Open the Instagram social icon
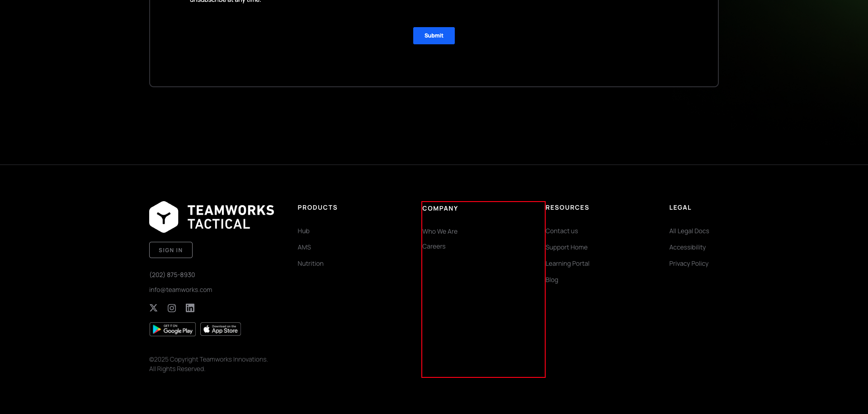This screenshot has width=868, height=414. [x=172, y=308]
